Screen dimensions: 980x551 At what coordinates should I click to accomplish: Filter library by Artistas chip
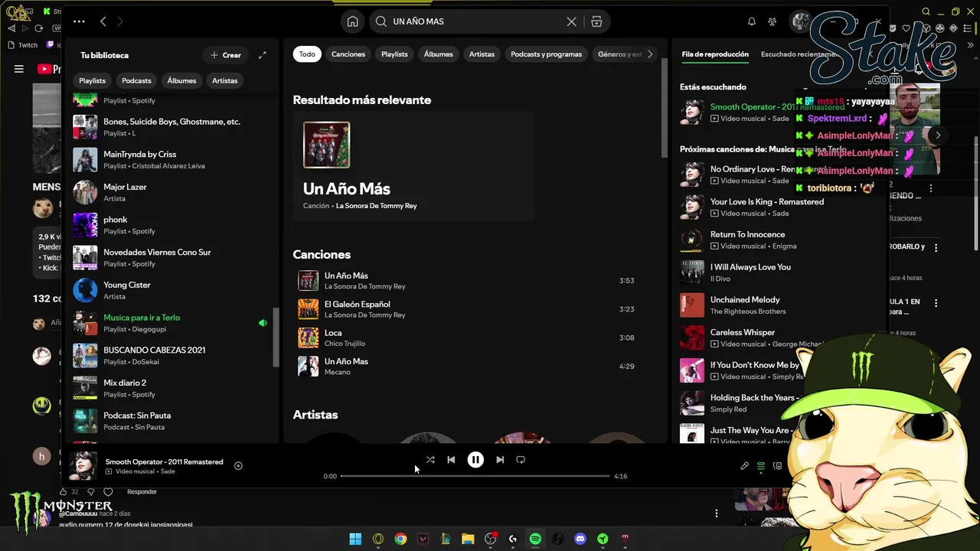point(225,80)
